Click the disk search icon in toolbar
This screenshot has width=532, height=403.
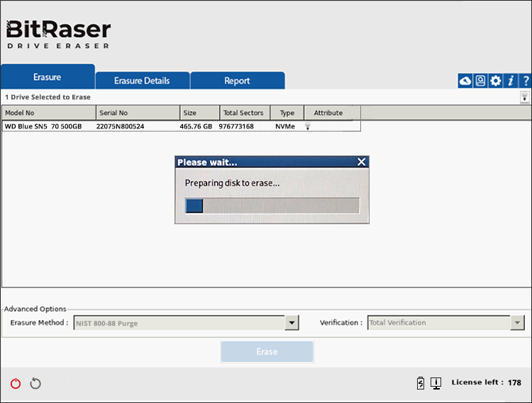point(480,81)
